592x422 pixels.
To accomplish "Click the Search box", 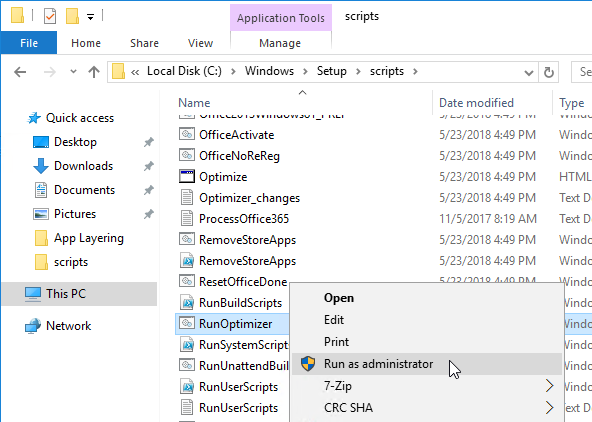I will (582, 72).
